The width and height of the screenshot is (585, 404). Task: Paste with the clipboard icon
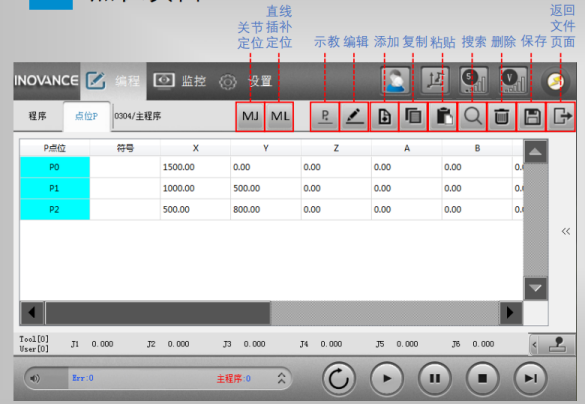coord(443,116)
